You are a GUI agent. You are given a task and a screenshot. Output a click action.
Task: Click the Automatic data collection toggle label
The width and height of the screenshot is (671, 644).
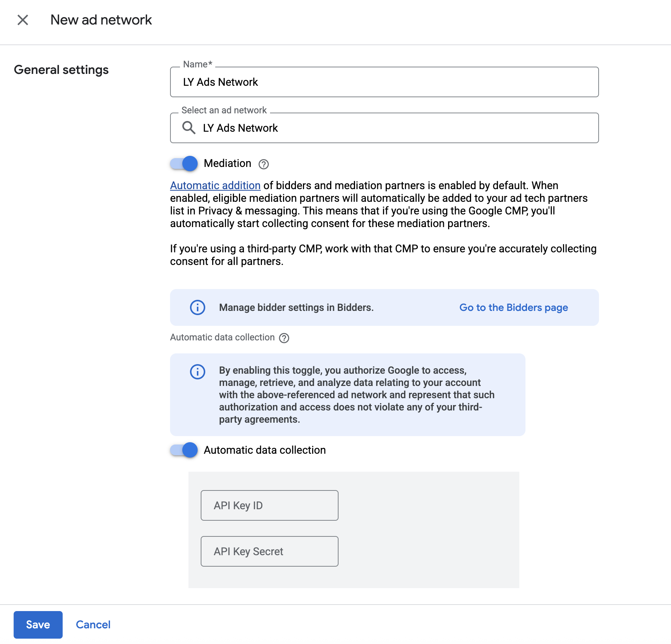[x=265, y=450]
